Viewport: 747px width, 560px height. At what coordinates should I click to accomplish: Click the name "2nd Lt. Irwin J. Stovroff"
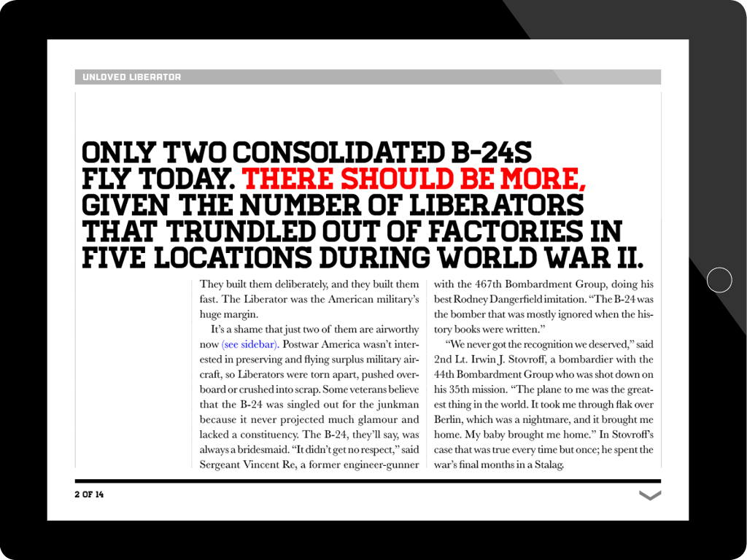(489, 359)
